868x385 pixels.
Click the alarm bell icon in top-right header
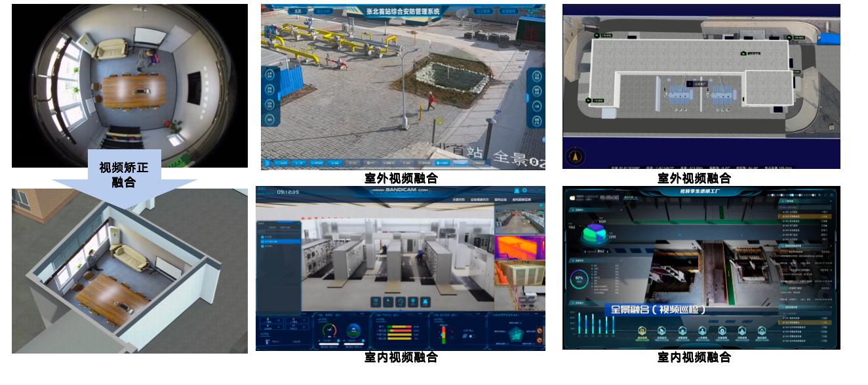515,191
